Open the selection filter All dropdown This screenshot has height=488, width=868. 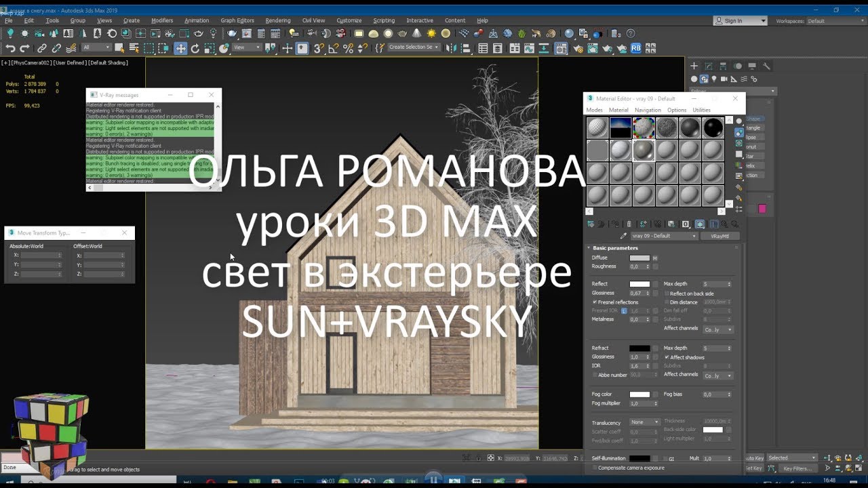coord(96,47)
